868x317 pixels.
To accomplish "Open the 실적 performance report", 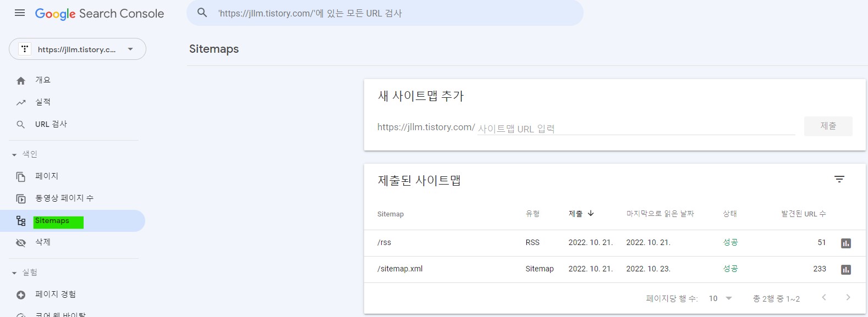I will pos(43,102).
